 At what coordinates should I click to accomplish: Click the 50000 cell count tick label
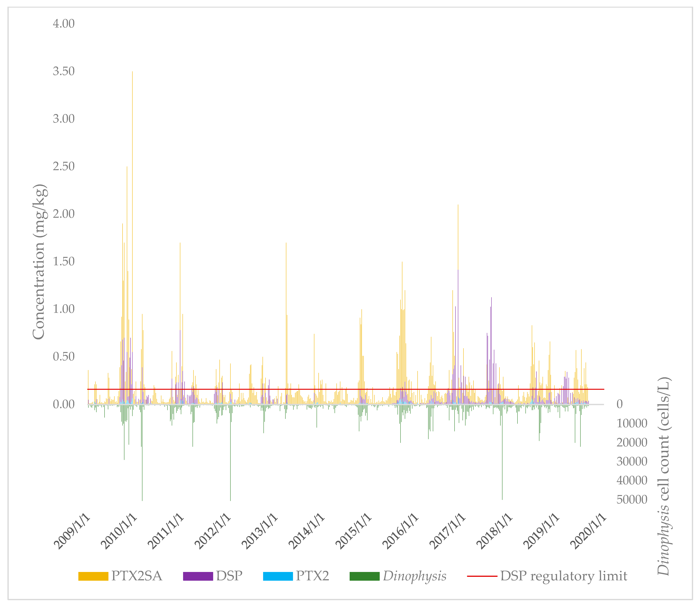click(x=632, y=500)
